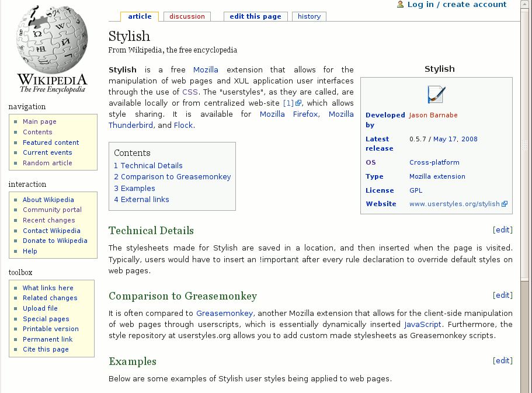Click the user icon beside Log in
532x393 pixels.
coord(401,5)
